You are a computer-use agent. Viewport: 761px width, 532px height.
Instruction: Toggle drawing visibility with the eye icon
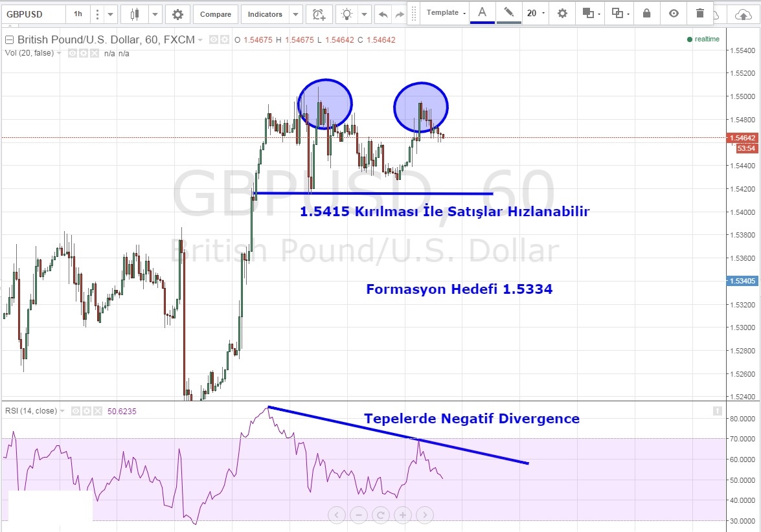pyautogui.click(x=674, y=13)
